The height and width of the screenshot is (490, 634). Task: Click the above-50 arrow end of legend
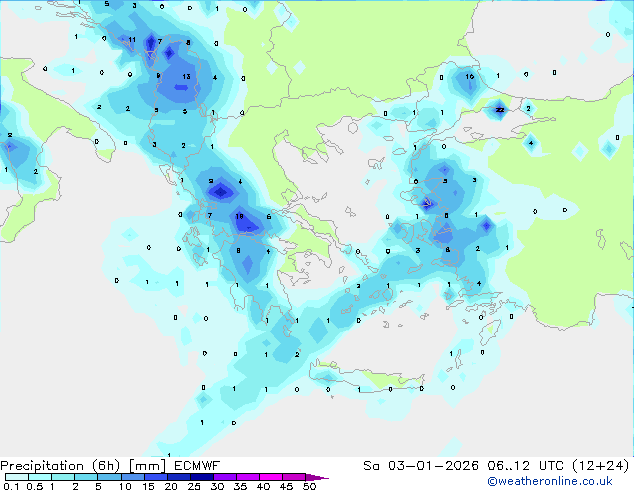[317, 477]
